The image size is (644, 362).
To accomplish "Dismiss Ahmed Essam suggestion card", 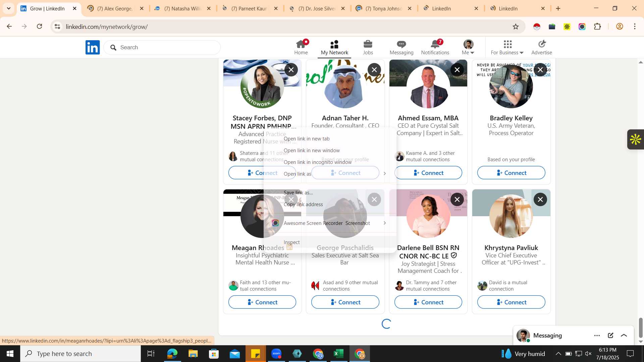I will (457, 70).
